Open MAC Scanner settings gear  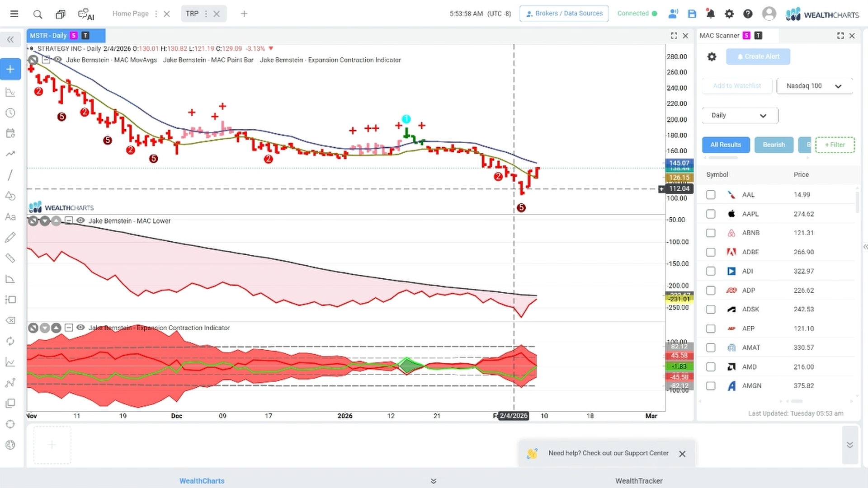click(712, 57)
